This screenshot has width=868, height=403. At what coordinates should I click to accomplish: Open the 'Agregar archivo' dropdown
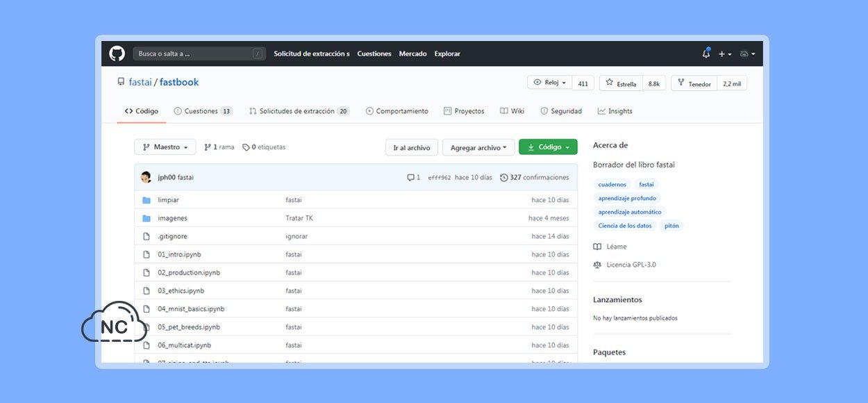[478, 147]
